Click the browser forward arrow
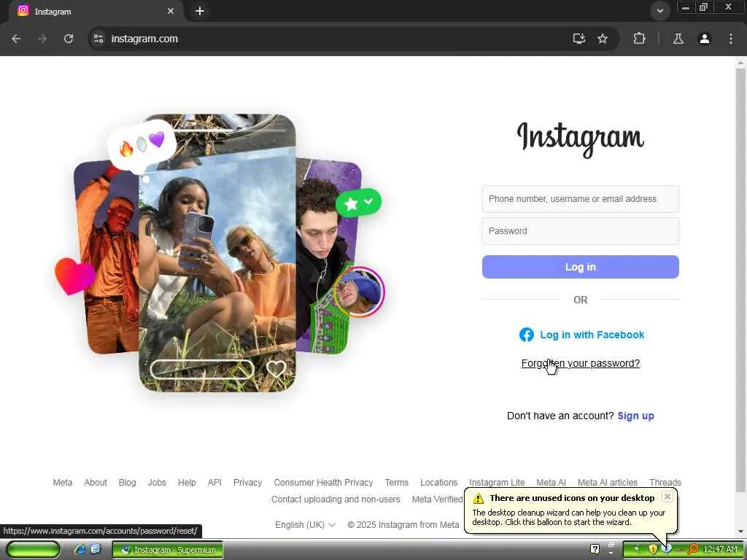 point(42,39)
